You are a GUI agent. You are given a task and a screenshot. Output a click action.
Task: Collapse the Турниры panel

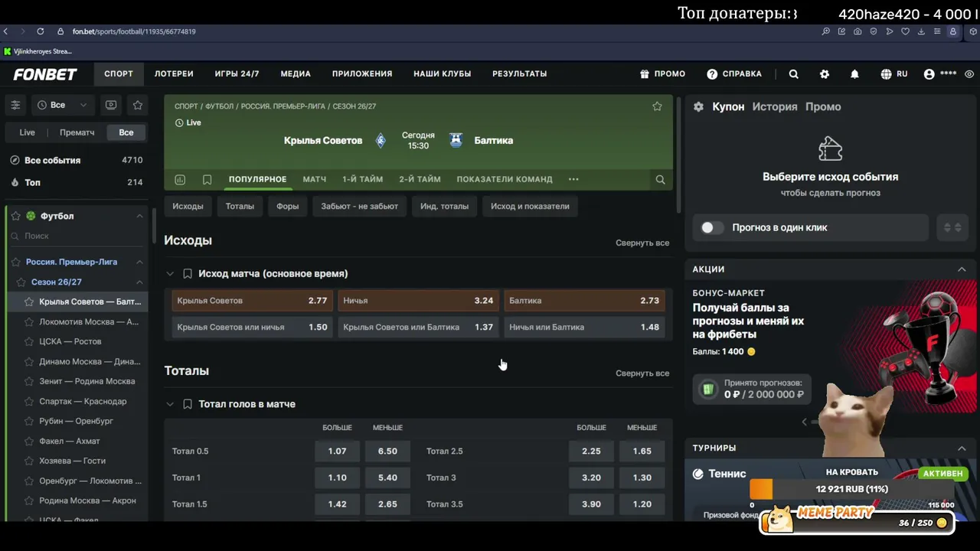962,448
